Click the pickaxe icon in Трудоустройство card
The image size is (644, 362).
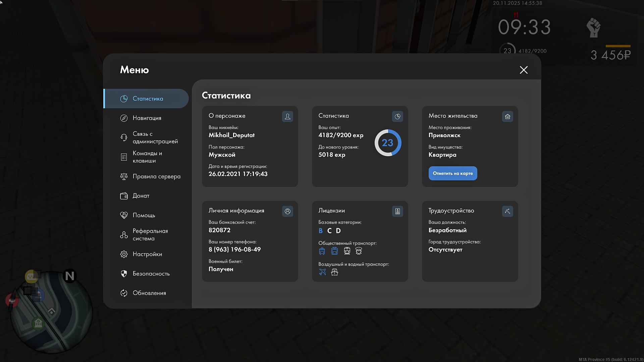click(x=507, y=211)
